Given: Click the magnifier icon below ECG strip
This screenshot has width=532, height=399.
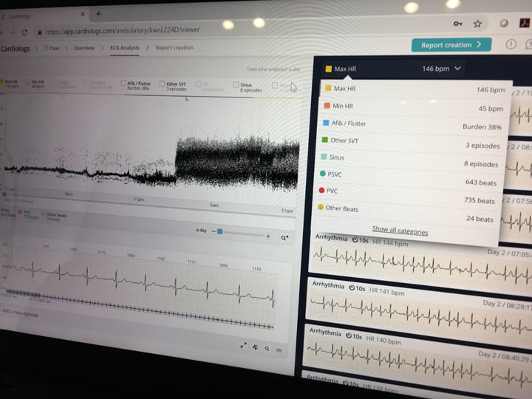Looking at the screenshot, I should tap(267, 349).
